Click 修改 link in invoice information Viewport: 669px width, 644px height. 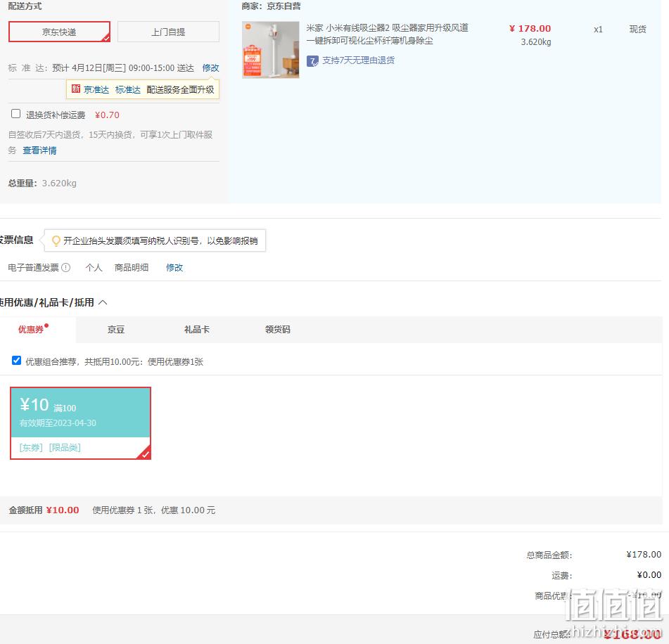tap(174, 267)
